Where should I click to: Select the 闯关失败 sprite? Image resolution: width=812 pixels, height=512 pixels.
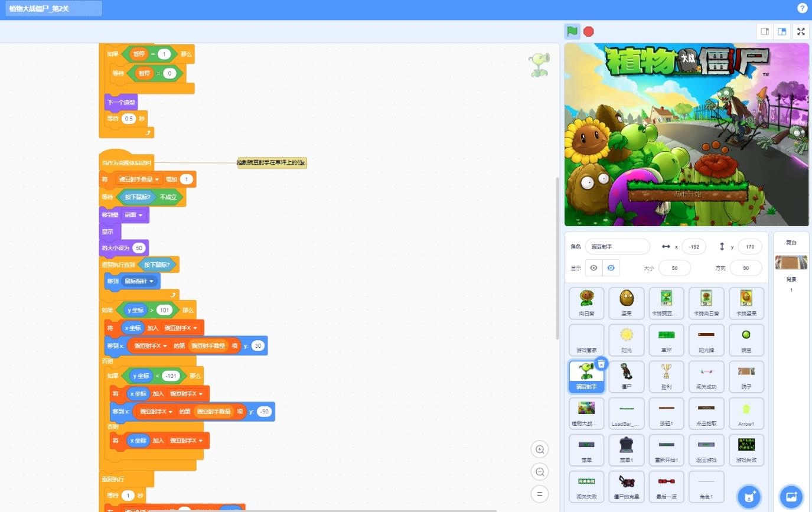pyautogui.click(x=586, y=487)
